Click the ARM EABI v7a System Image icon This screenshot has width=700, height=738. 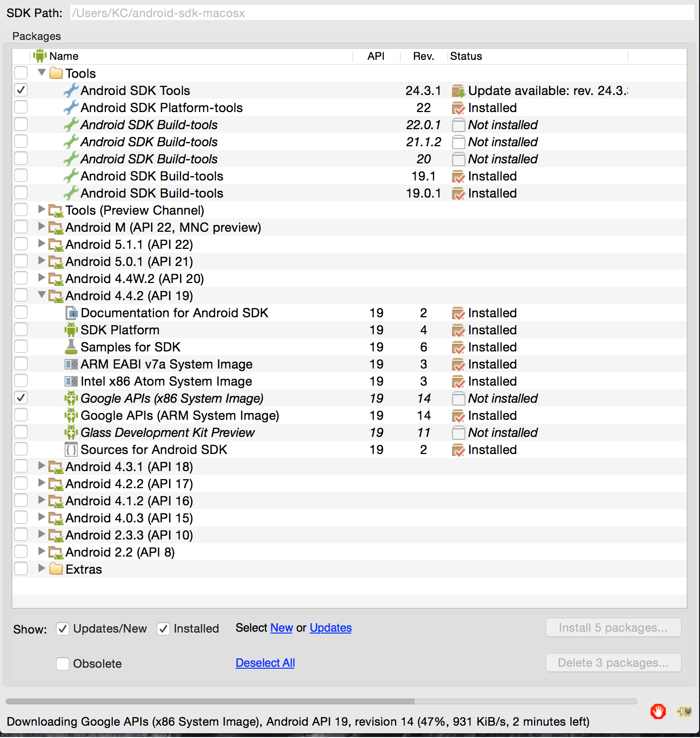click(x=71, y=364)
